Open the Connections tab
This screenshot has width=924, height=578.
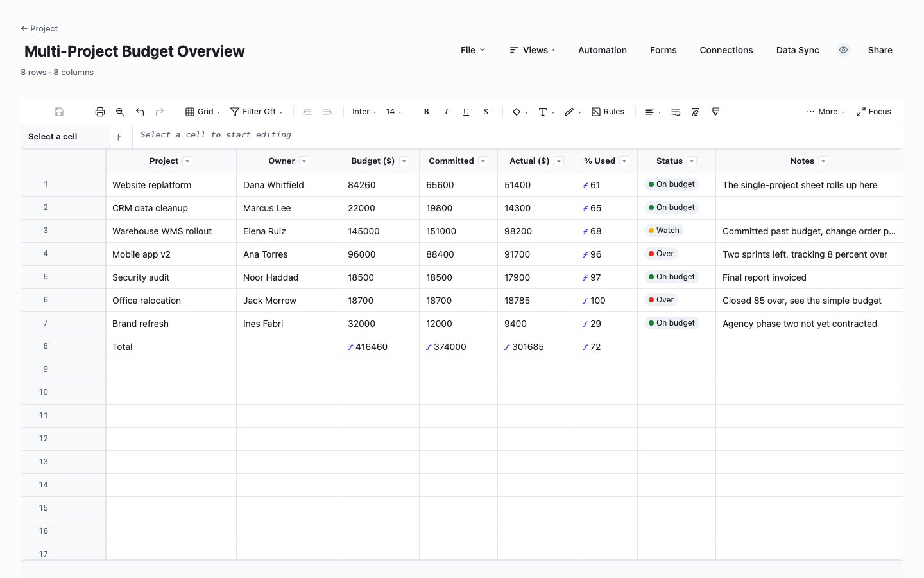[726, 50]
